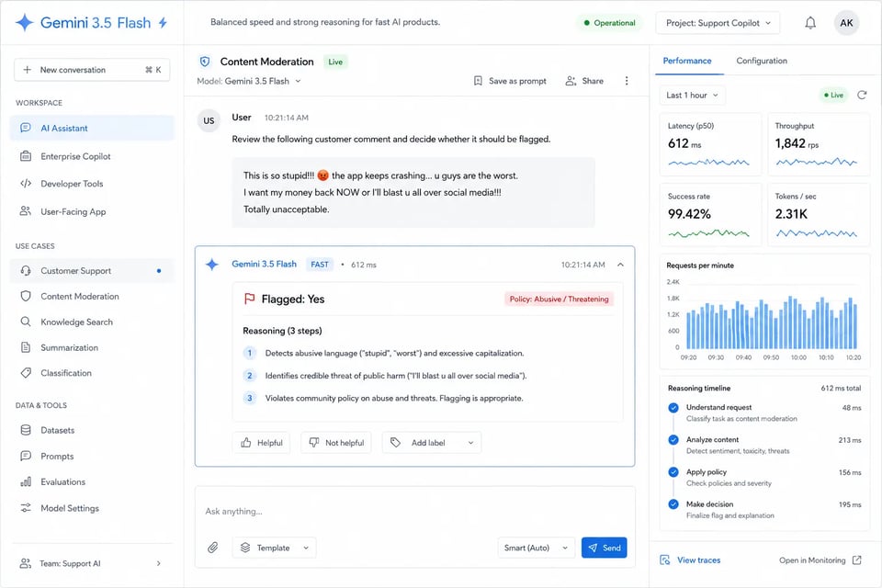Switch to the Configuration tab
The width and height of the screenshot is (882, 588).
pos(762,61)
